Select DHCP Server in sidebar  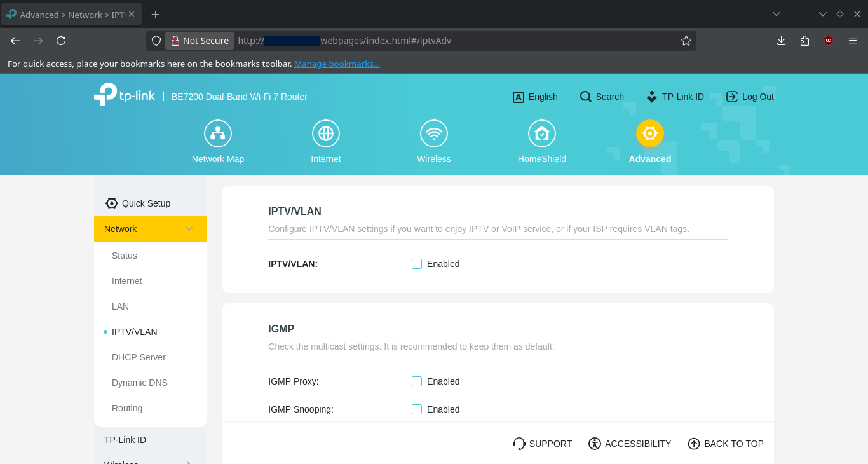(x=139, y=357)
